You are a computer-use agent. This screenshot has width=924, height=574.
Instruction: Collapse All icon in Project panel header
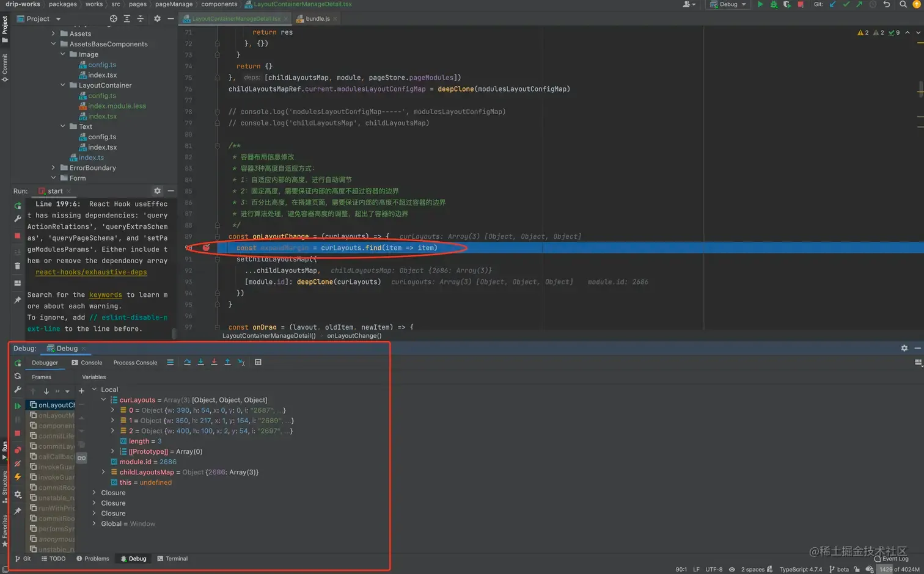pos(141,19)
